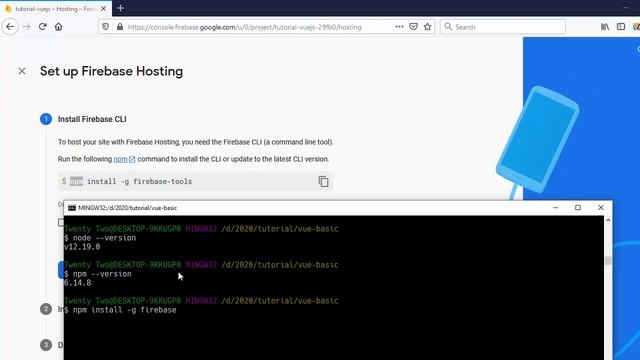Screen dimensions: 640x360
Task: Open the page actions three-dot menu
Action: [399, 27]
